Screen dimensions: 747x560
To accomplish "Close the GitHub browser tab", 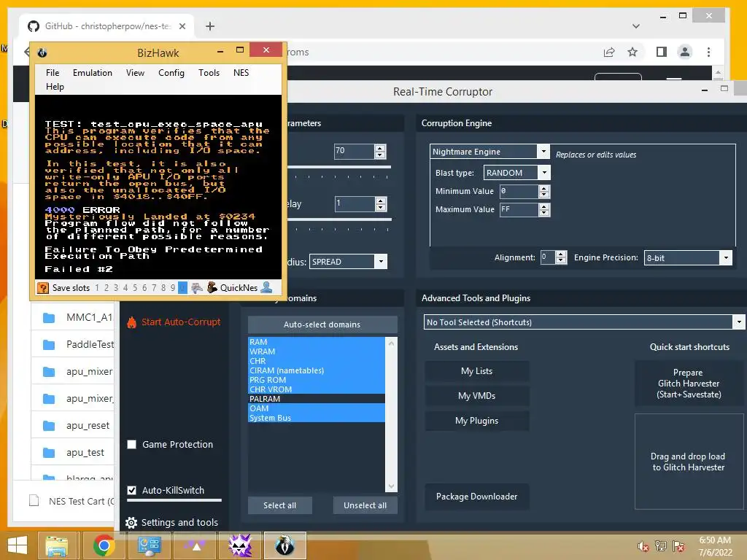I will tap(182, 26).
